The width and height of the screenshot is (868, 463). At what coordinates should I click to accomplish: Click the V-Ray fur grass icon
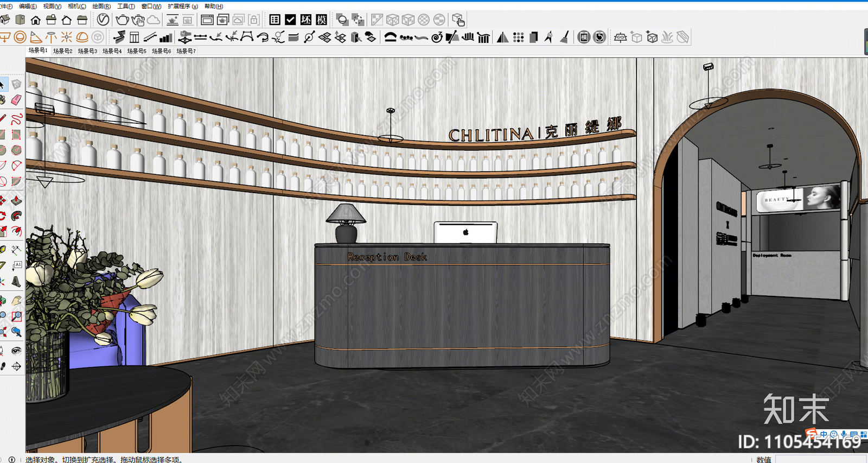click(667, 37)
